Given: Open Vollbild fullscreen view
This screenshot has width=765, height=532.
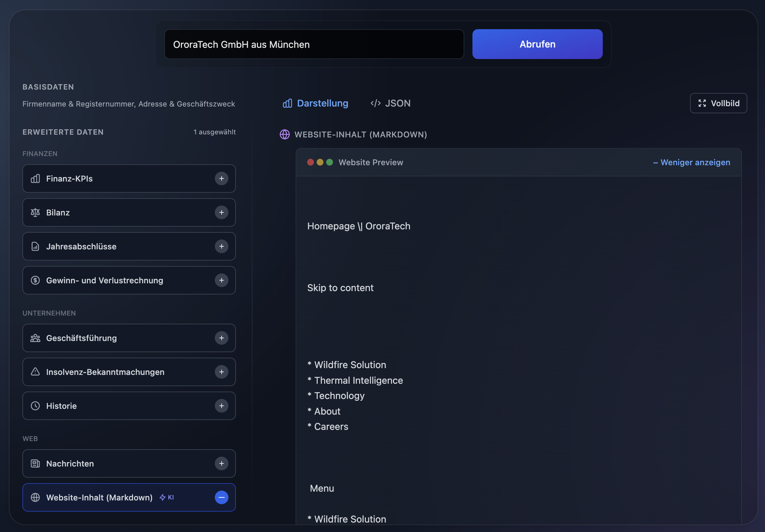Looking at the screenshot, I should click(x=719, y=103).
